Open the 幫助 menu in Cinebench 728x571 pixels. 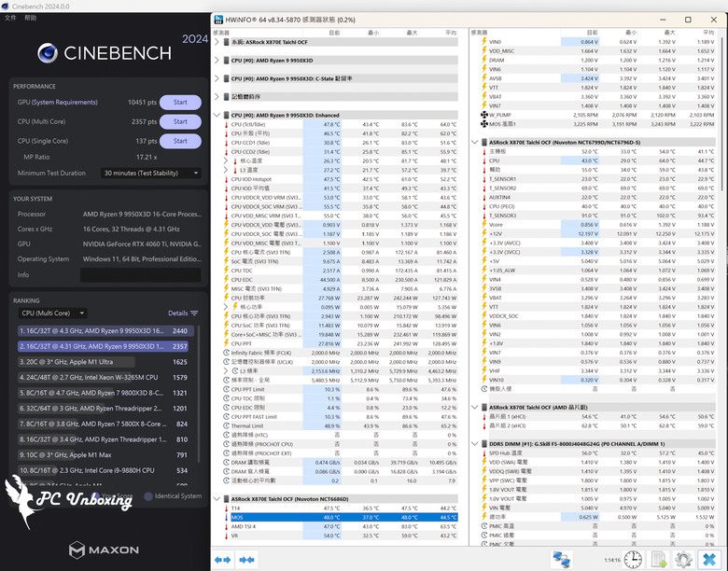pos(30,18)
